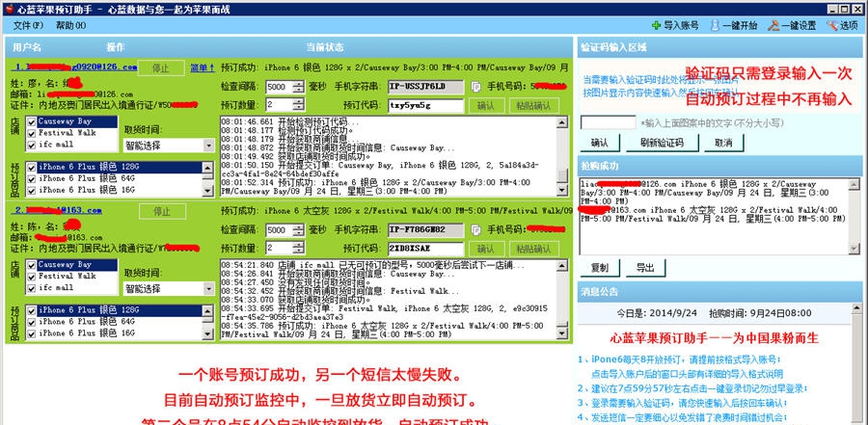Click the 预订代码 field containing txy5yu5g

click(425, 106)
